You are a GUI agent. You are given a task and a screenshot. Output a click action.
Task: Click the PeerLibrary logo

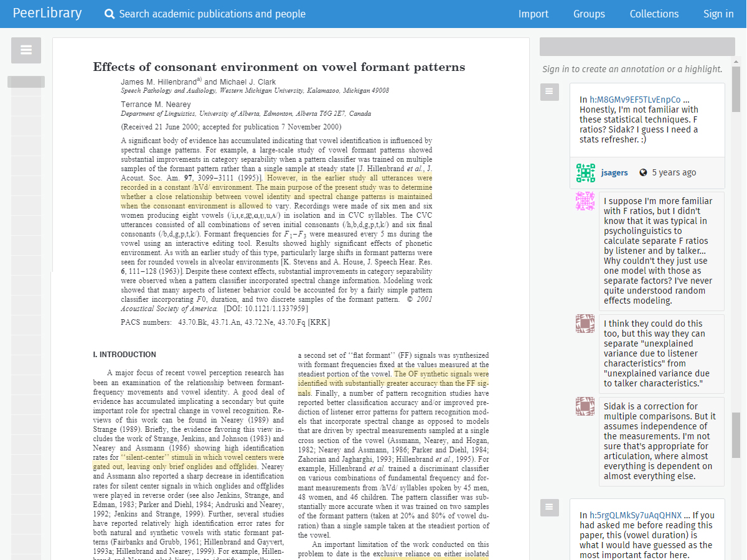47,13
